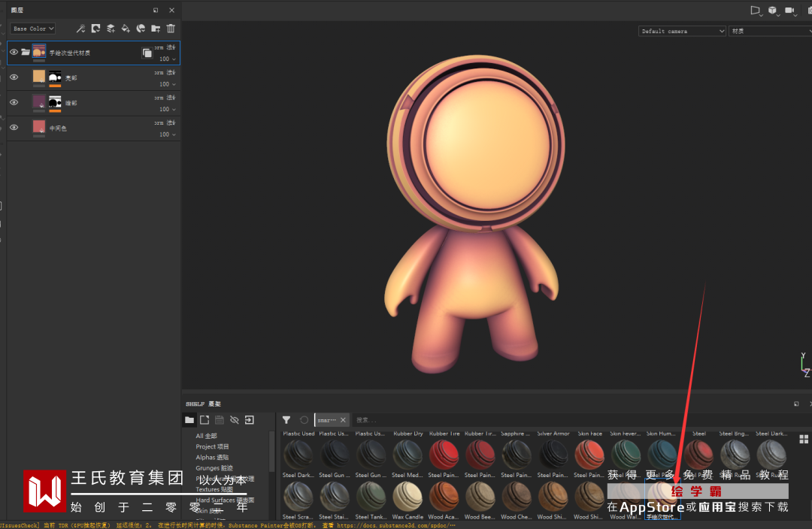Expand opacity dropdown of 中间色 layer
Image resolution: width=812 pixels, height=529 pixels.
pos(174,135)
